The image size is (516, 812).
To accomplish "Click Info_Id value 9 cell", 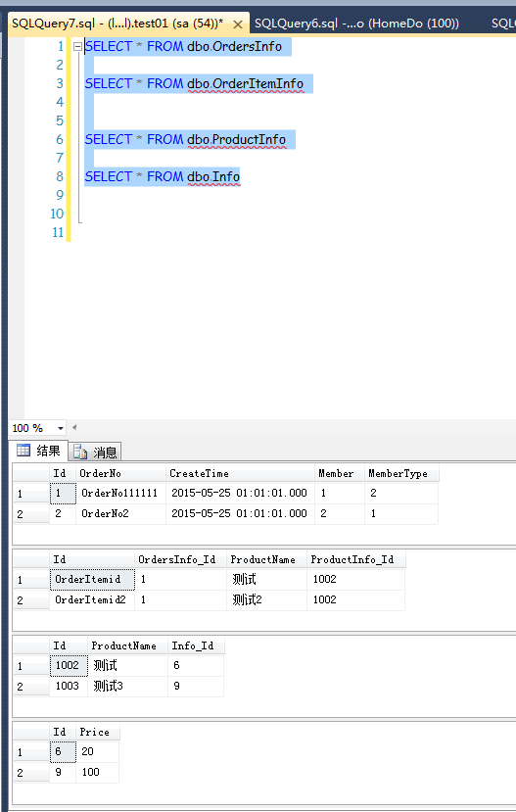I will coord(196,686).
